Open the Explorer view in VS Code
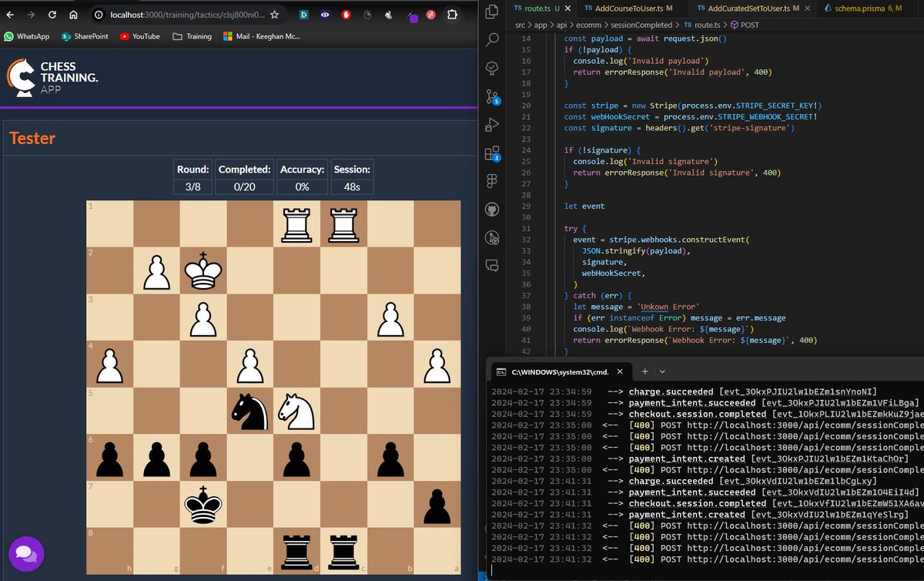 (x=491, y=11)
